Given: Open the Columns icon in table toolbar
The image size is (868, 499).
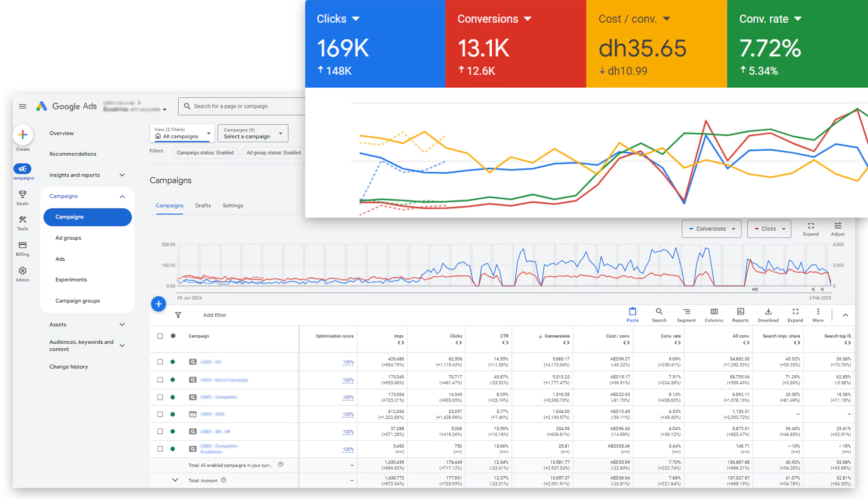Looking at the screenshot, I should tap(714, 312).
